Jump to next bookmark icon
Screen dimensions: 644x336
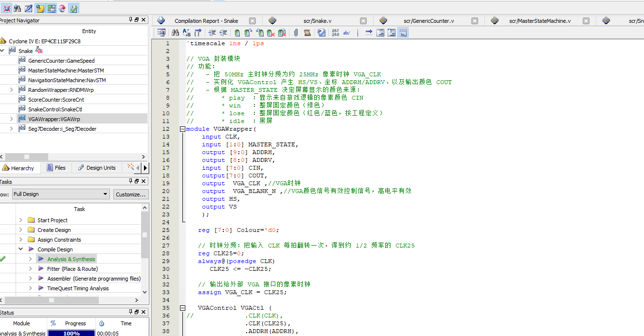coord(248,33)
